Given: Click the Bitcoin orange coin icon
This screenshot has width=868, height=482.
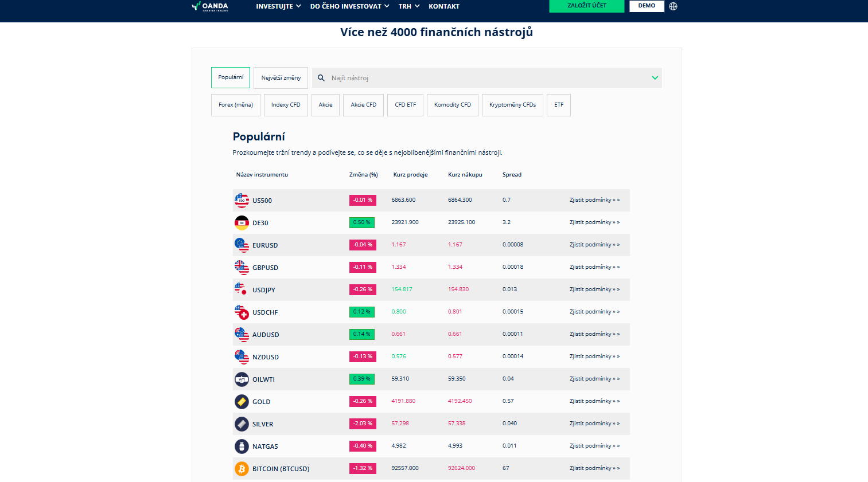Looking at the screenshot, I should click(242, 469).
